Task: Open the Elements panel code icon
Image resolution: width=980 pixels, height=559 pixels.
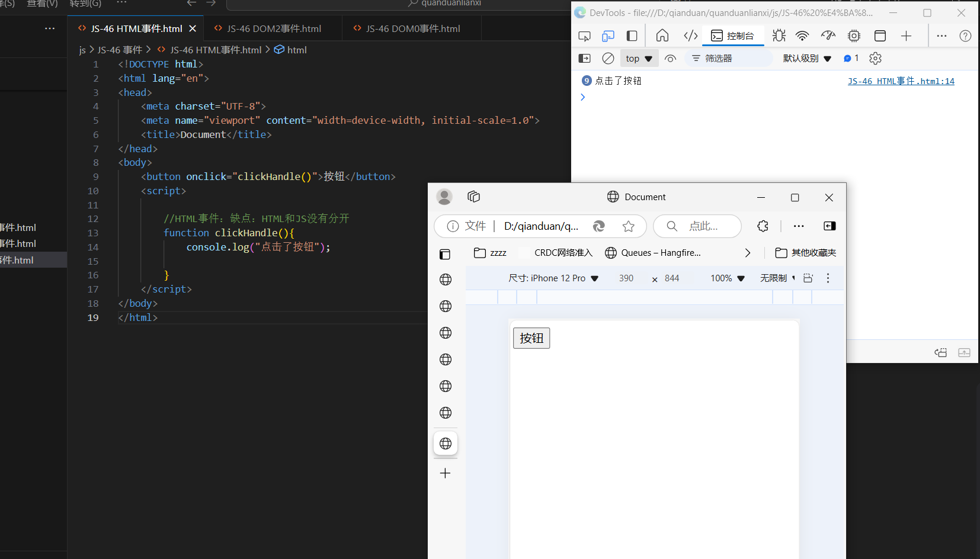Action: (691, 36)
